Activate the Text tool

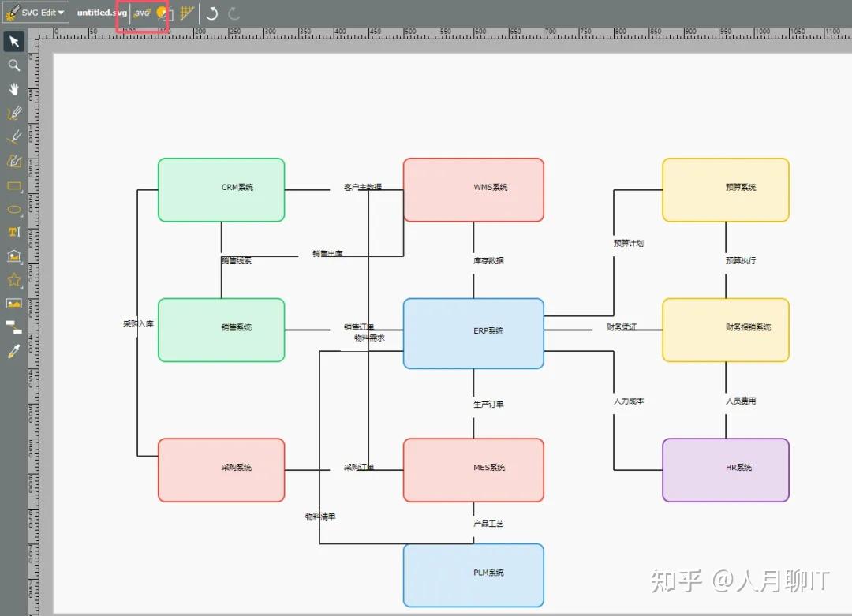(x=13, y=233)
